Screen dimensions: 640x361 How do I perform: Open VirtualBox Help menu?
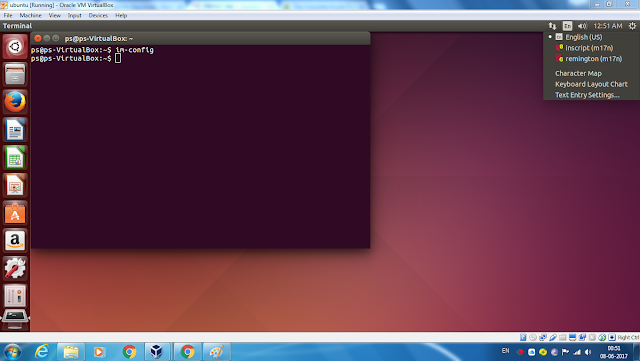[x=121, y=16]
